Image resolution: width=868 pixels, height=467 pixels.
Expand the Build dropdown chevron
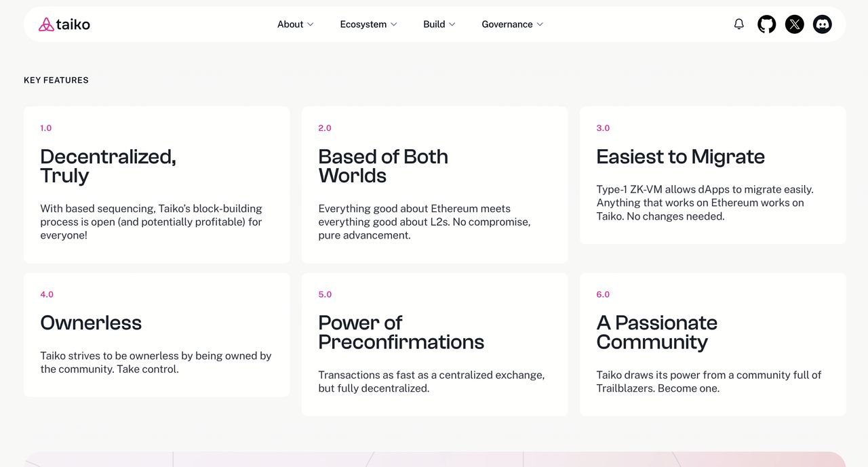[452, 24]
